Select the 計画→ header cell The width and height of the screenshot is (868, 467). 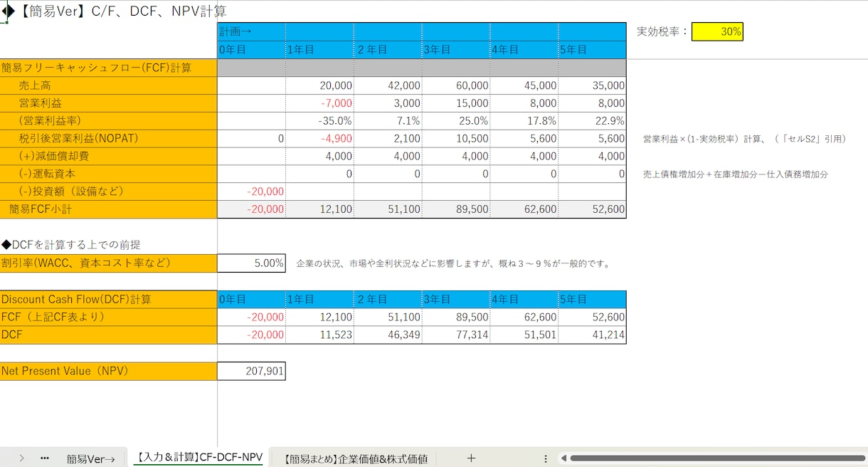(251, 31)
